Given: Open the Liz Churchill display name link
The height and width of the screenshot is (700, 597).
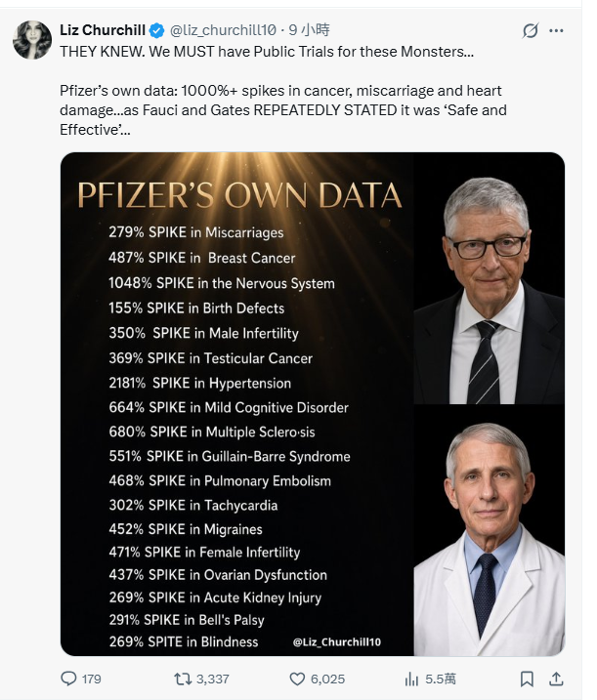Looking at the screenshot, I should [x=103, y=30].
